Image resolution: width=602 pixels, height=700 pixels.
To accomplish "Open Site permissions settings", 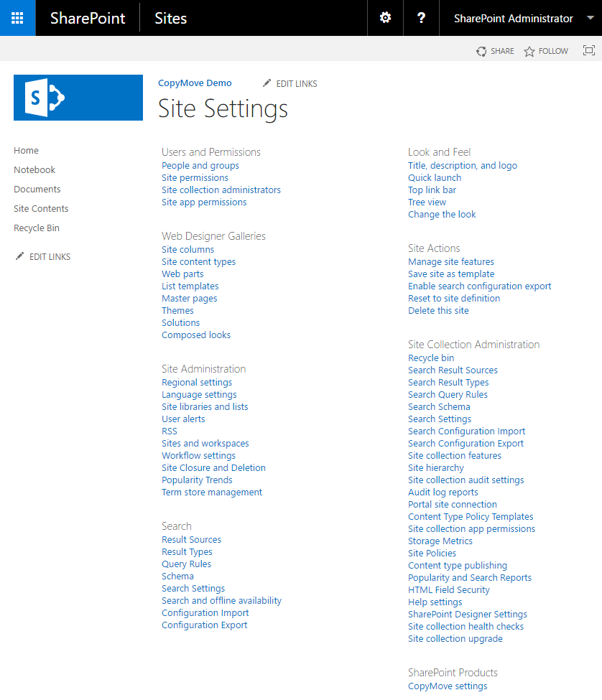I will pos(194,177).
